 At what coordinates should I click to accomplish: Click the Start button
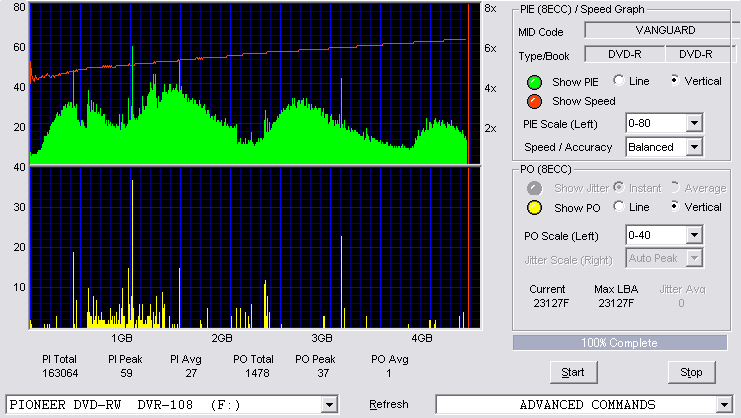(x=573, y=373)
